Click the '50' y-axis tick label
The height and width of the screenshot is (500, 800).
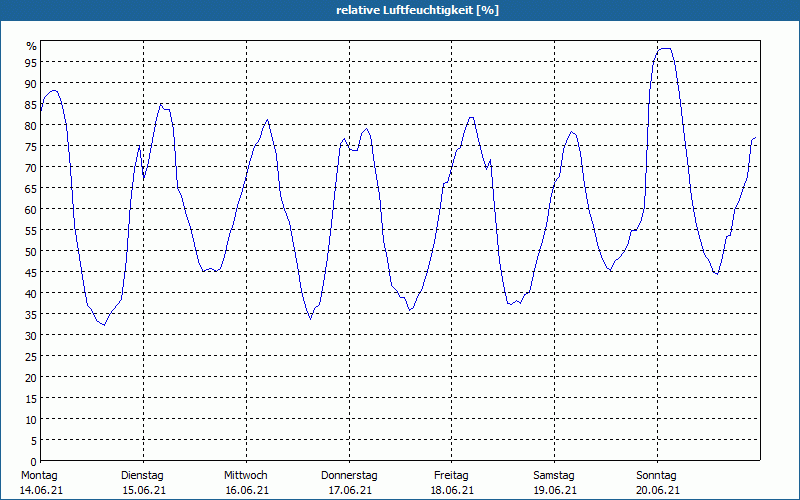(31, 251)
